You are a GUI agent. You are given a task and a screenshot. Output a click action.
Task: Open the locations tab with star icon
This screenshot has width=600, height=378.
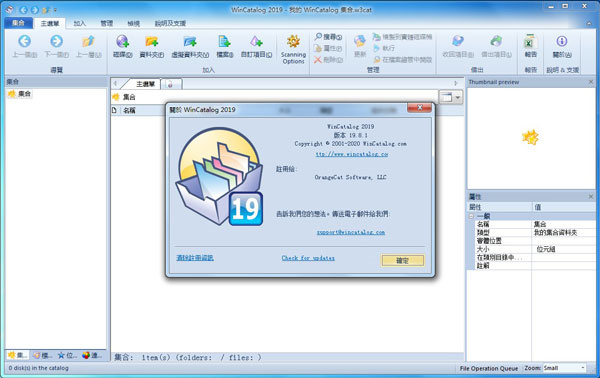[67, 355]
